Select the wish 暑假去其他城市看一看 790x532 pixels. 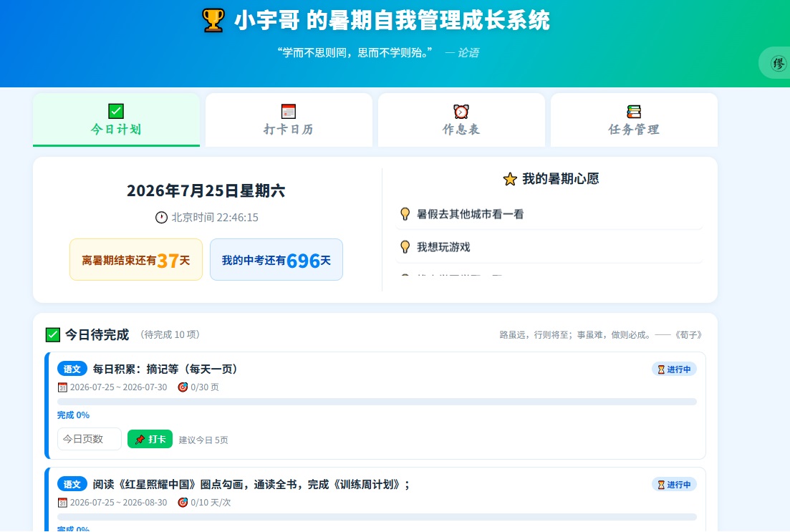[549, 215]
